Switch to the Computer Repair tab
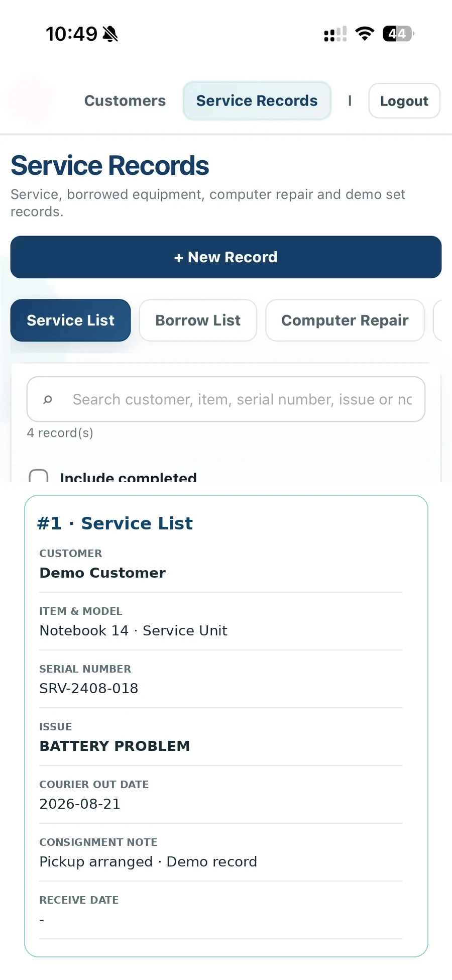Image resolution: width=452 pixels, height=980 pixels. [345, 320]
